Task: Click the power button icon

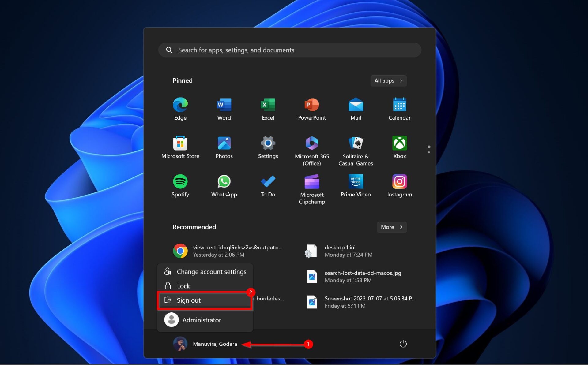Action: [x=403, y=344]
